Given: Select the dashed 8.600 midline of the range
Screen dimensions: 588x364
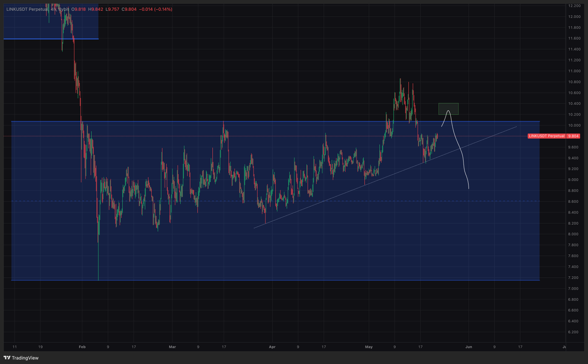Looking at the screenshot, I should (x=274, y=201).
